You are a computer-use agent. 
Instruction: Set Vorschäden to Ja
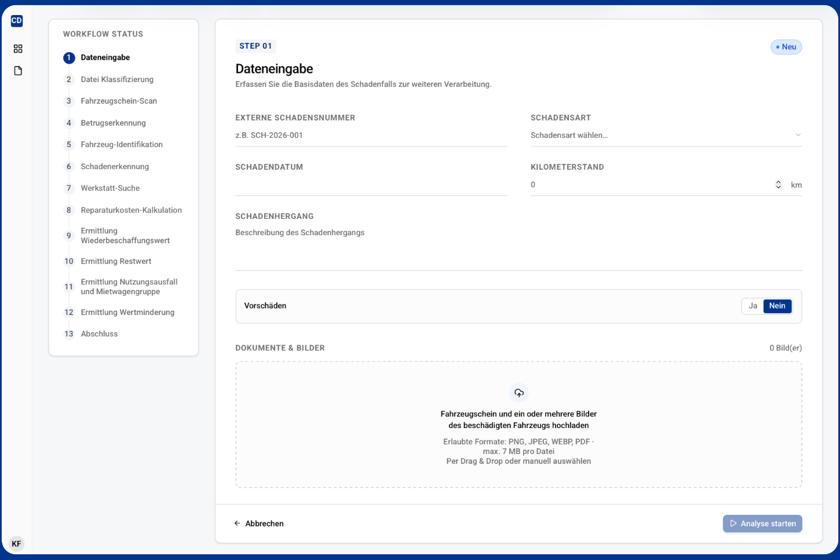point(753,306)
